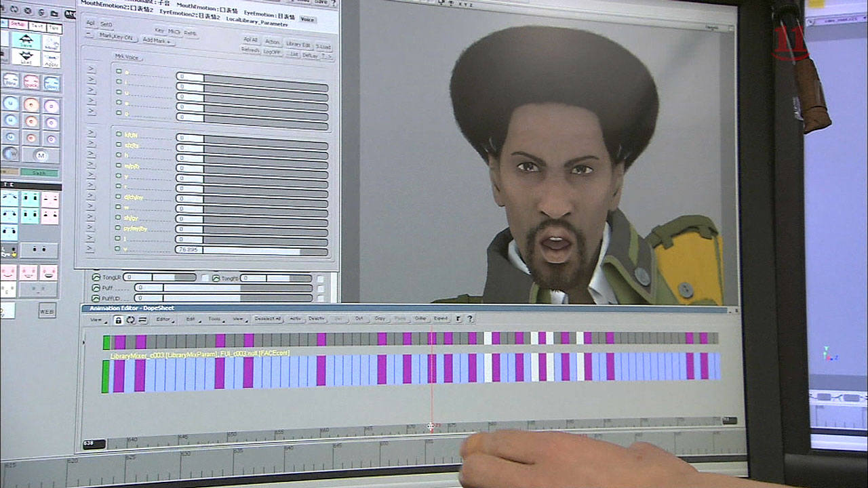Toggle the checkbox for the h phoneme
868x488 pixels.
119,155
